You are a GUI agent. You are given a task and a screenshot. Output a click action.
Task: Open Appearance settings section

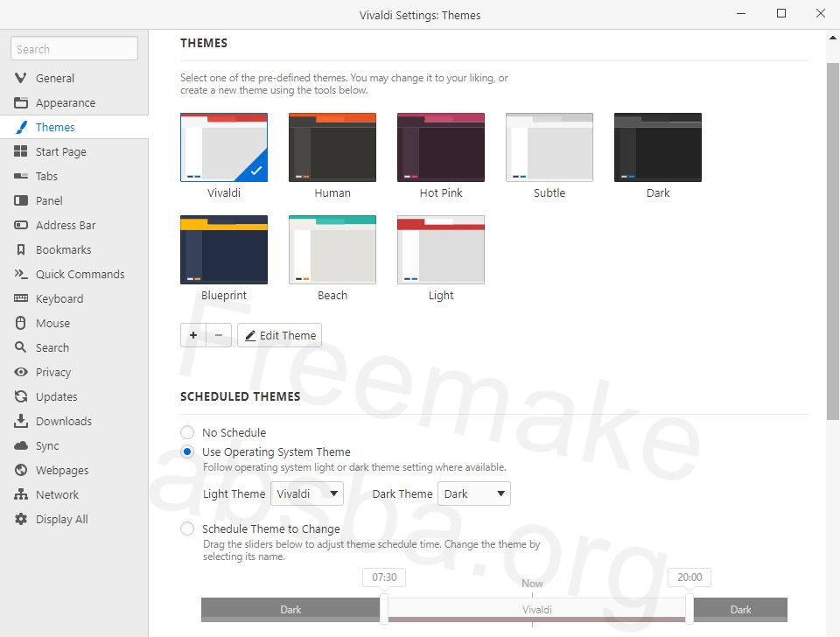(x=73, y=103)
